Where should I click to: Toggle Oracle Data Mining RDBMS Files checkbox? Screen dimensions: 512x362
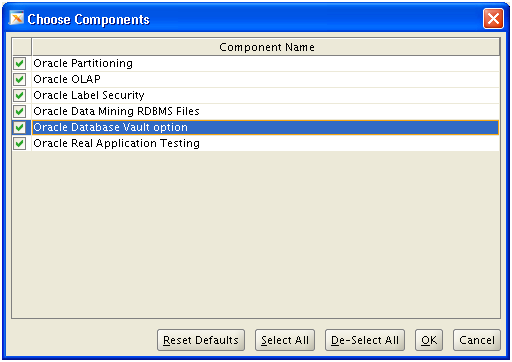click(x=20, y=111)
